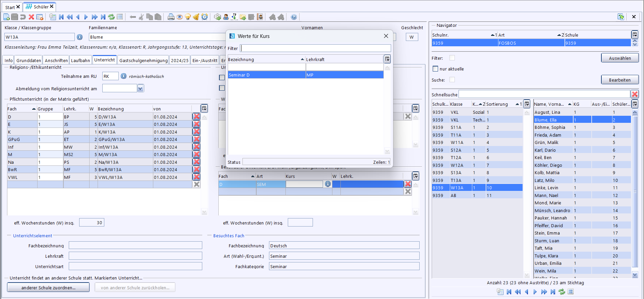Open column chooser in Werte für Kurs dialog
644x299 pixels.
[387, 59]
